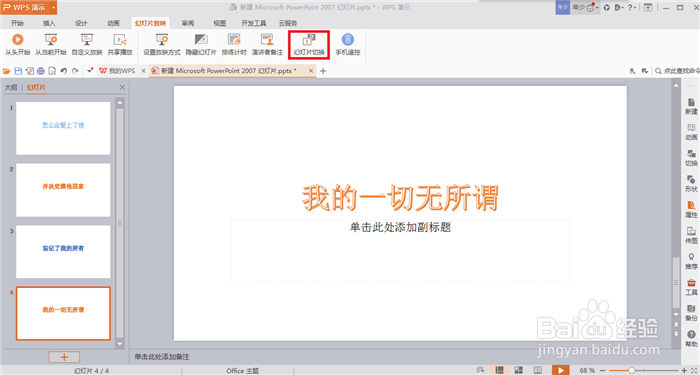Click the shared playback (共享播放) icon
Viewport: 700px width, 375px height.
(120, 40)
